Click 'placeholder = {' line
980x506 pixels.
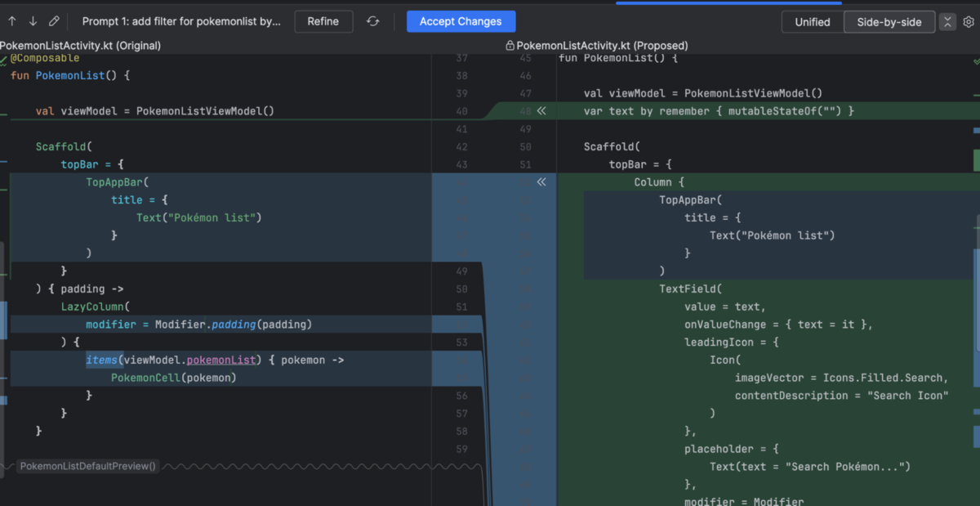point(732,449)
